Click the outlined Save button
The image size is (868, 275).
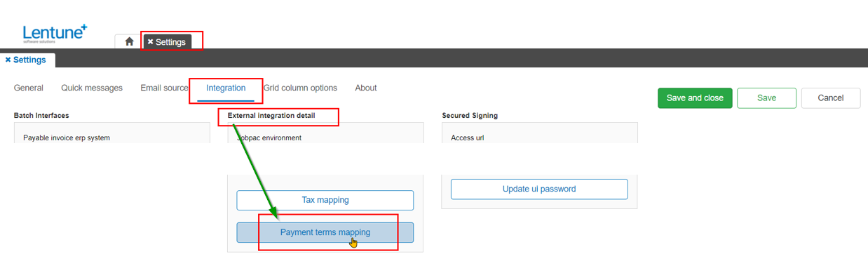(766, 98)
